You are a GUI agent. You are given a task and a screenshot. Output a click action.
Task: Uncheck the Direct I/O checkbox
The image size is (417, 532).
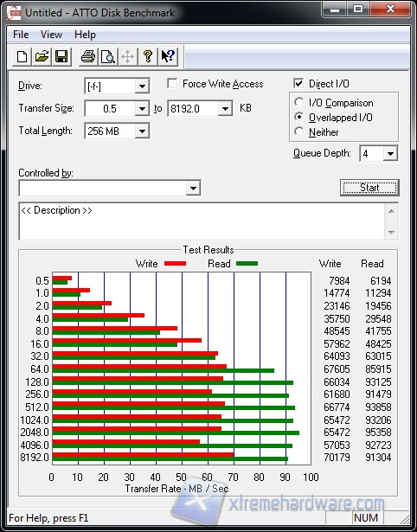298,83
